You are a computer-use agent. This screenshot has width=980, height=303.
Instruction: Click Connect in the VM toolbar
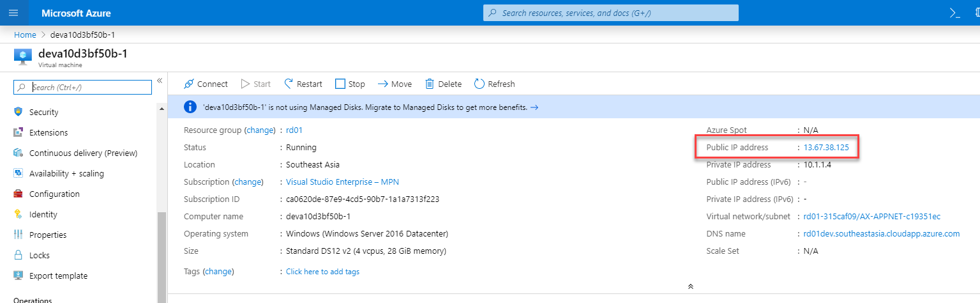206,84
